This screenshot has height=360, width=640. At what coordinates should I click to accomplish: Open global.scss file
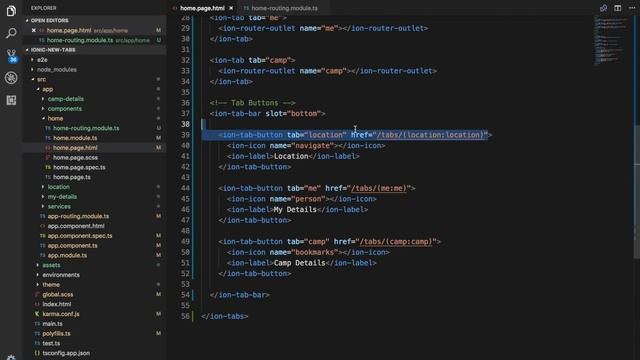pyautogui.click(x=58, y=295)
